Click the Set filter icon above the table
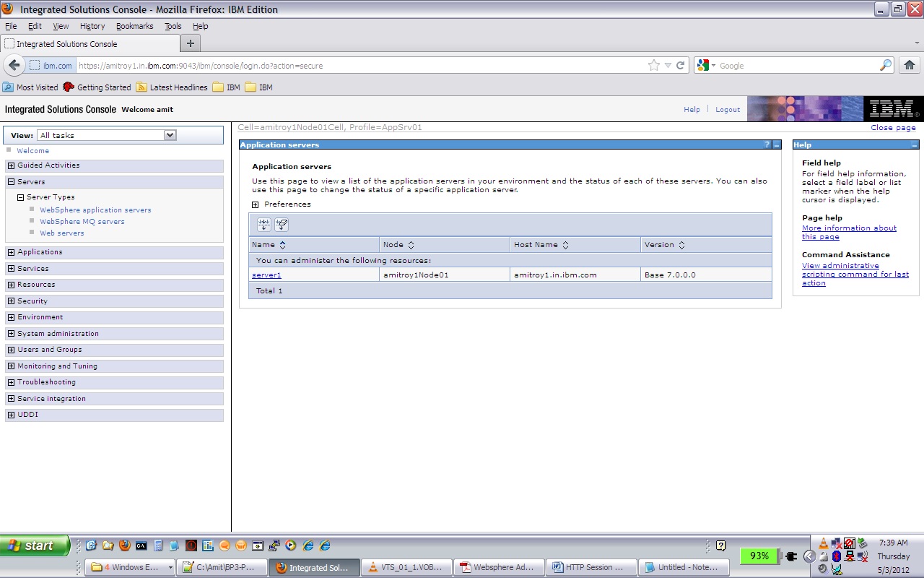 [x=264, y=225]
